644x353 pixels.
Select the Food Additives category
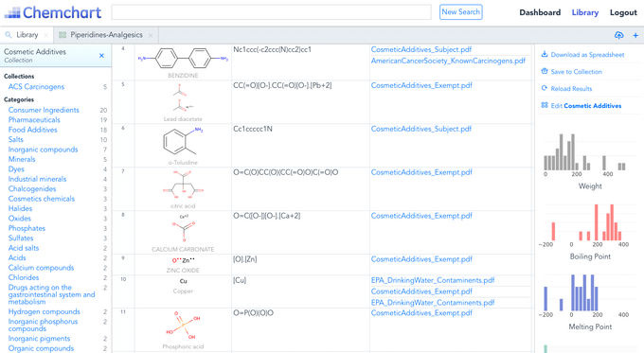tap(33, 130)
